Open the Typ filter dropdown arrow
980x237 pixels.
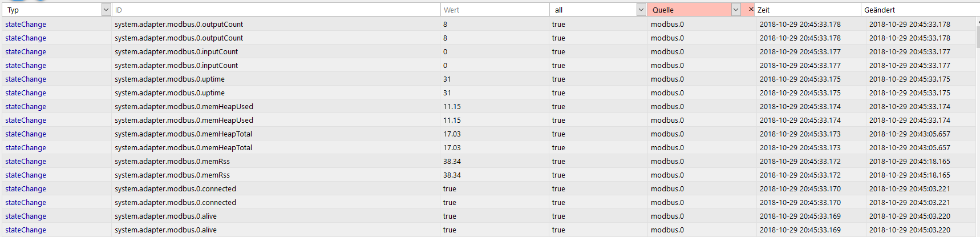(x=106, y=10)
